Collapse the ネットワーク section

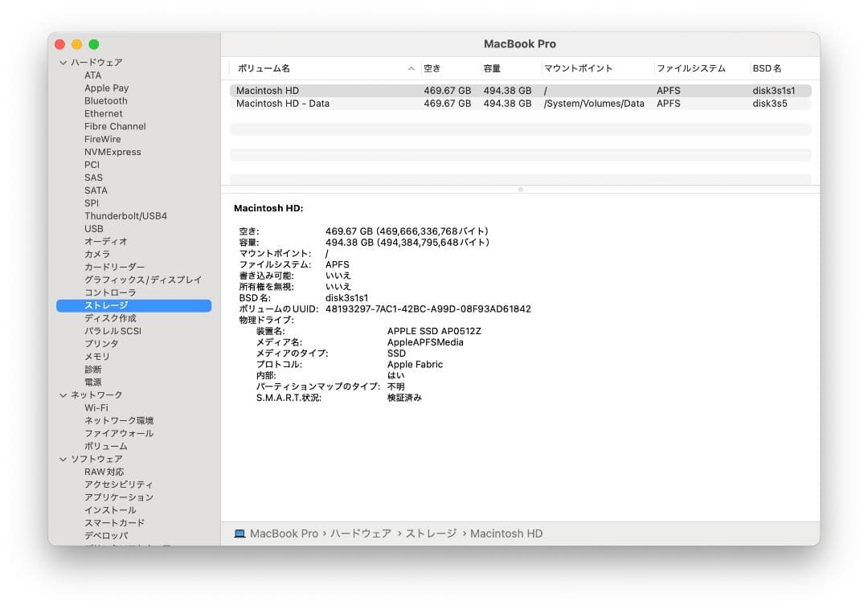tap(63, 394)
